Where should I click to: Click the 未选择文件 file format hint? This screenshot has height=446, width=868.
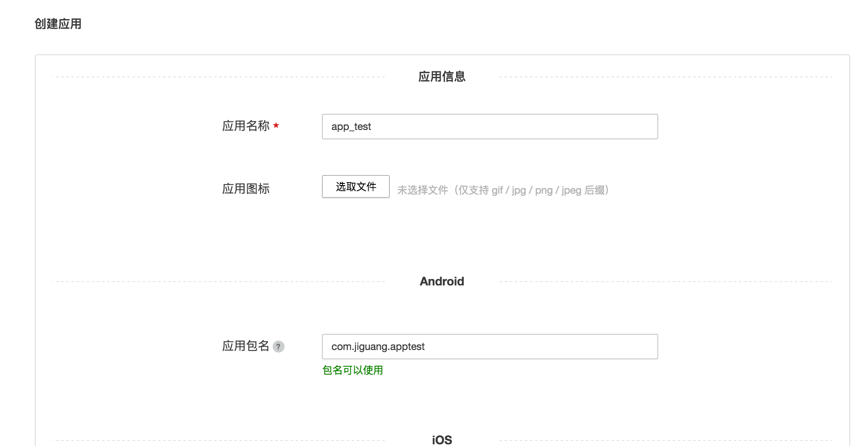(x=503, y=190)
